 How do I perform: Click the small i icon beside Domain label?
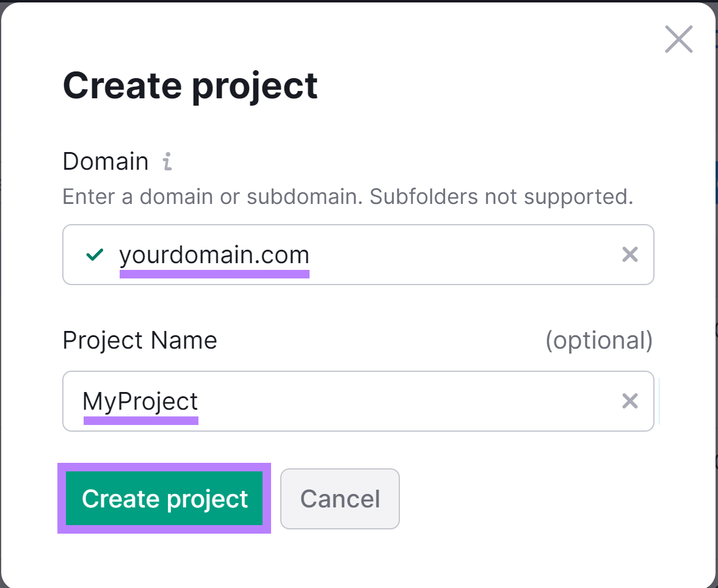point(168,161)
